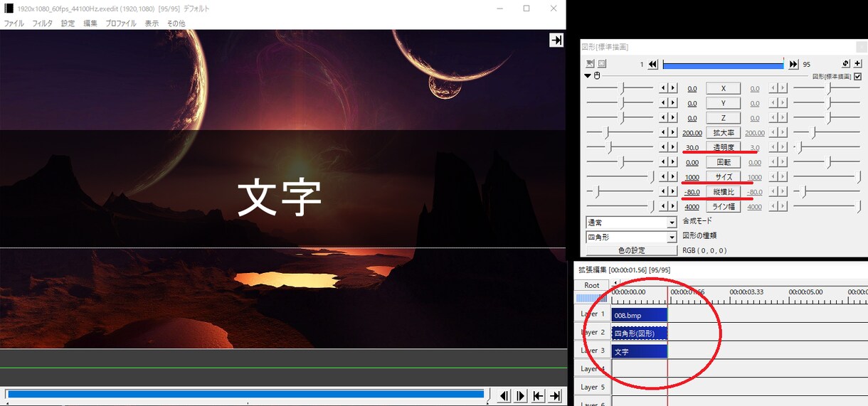The height and width of the screenshot is (406, 868).
Task: Toggle Layer 1 visibility in timeline
Action: pyautogui.click(x=592, y=314)
